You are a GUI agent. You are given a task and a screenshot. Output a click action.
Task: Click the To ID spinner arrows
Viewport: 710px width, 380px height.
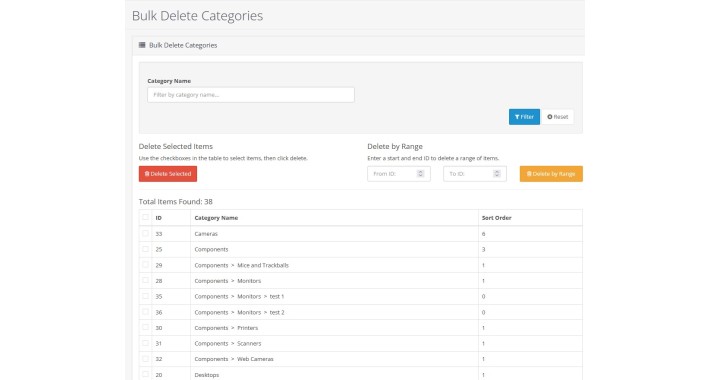[497, 174]
